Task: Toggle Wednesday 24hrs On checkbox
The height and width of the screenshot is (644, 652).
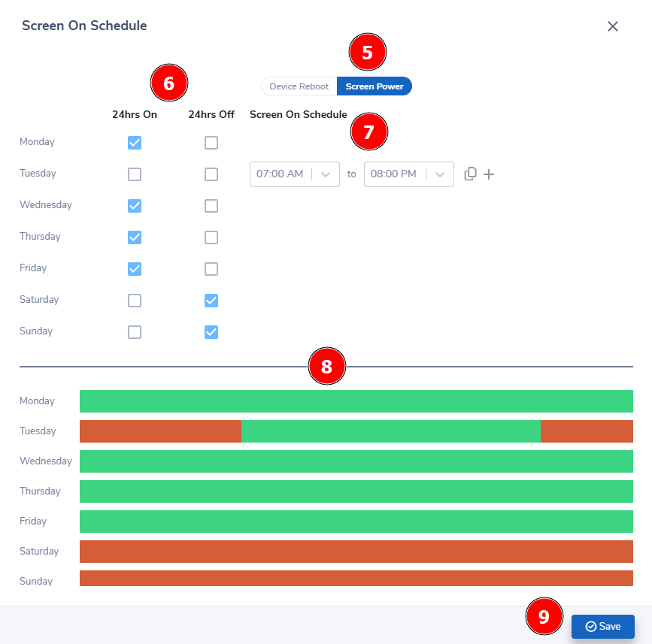Action: [x=135, y=206]
